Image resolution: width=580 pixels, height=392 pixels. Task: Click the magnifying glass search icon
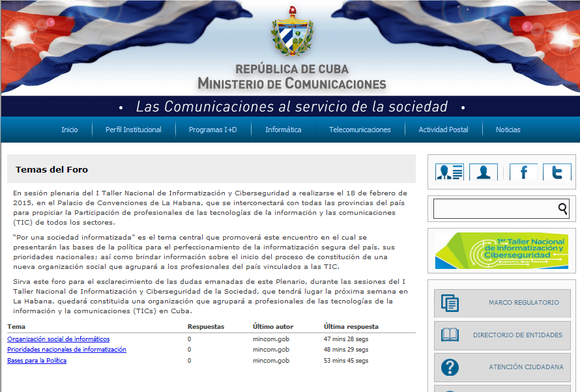pyautogui.click(x=562, y=209)
